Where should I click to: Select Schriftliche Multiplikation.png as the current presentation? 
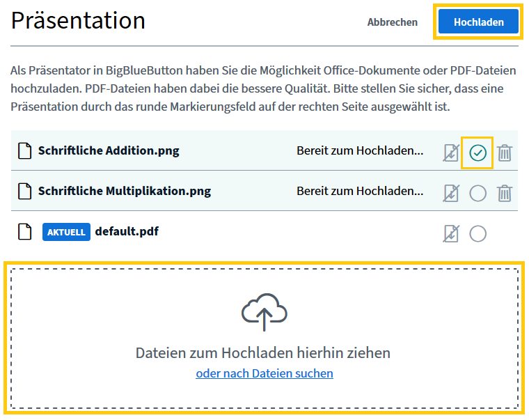[x=477, y=194]
